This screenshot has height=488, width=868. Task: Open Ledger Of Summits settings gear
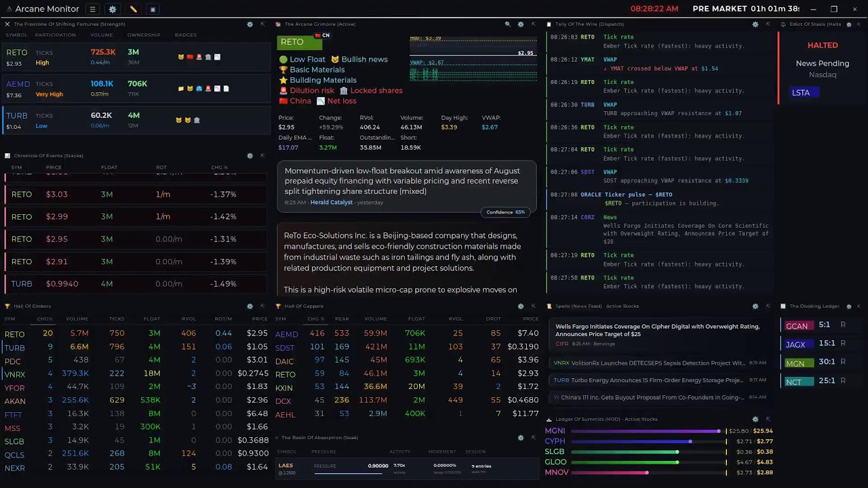point(755,419)
